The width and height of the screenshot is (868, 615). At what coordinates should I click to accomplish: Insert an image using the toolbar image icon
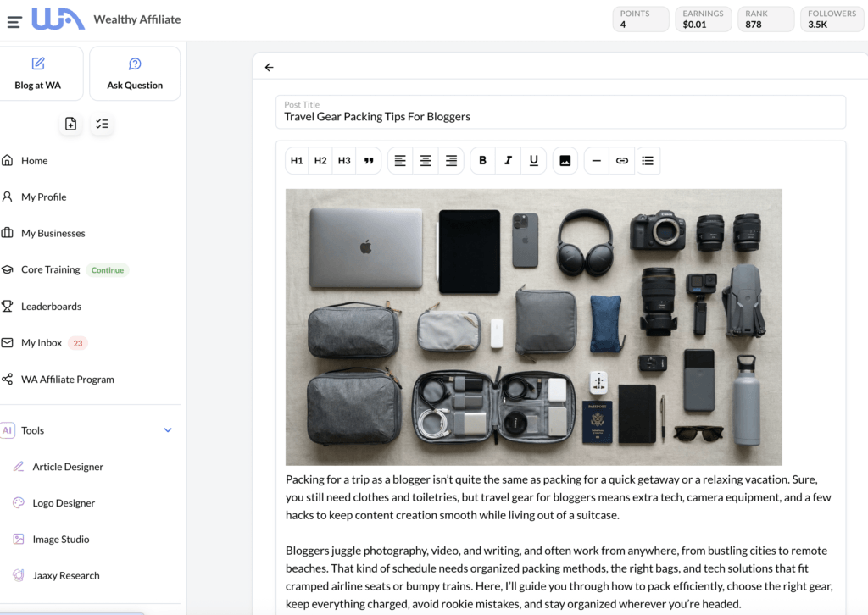coord(565,160)
